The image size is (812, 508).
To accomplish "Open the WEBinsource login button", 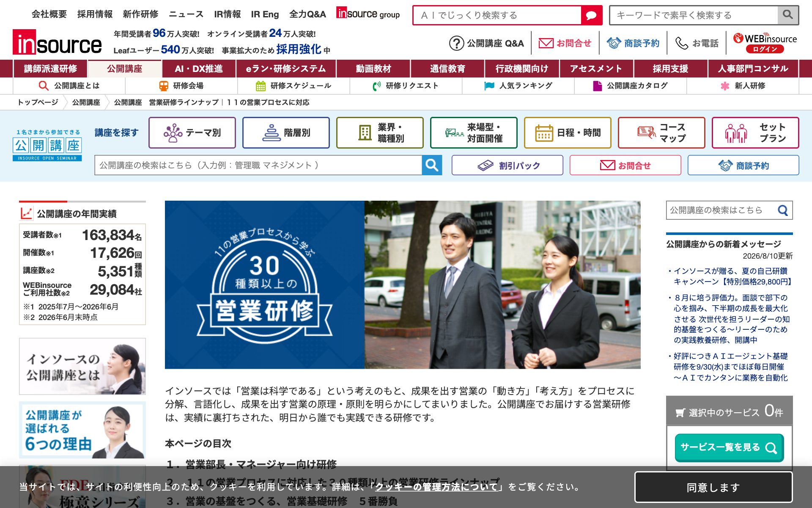I will click(765, 49).
